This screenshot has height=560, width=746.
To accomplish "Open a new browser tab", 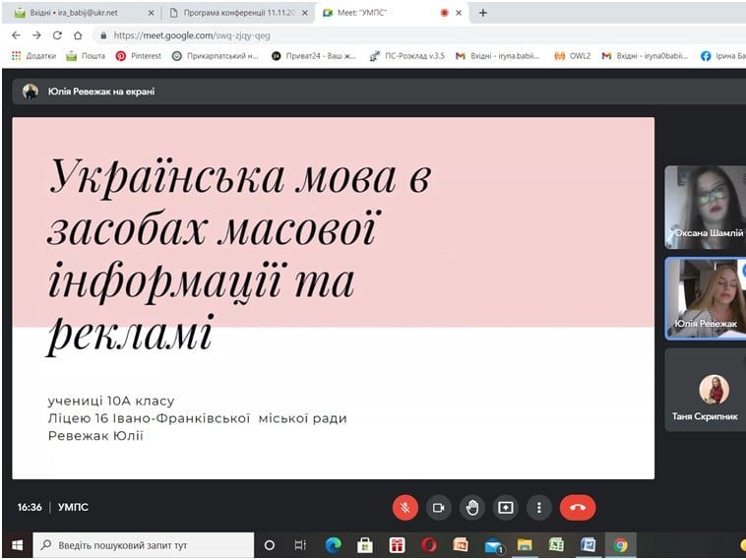I will click(x=483, y=13).
